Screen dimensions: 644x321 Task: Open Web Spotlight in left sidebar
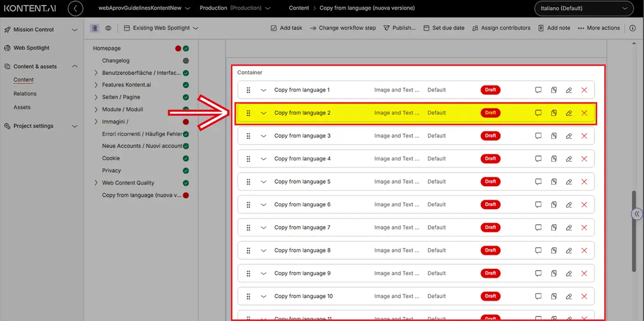31,48
